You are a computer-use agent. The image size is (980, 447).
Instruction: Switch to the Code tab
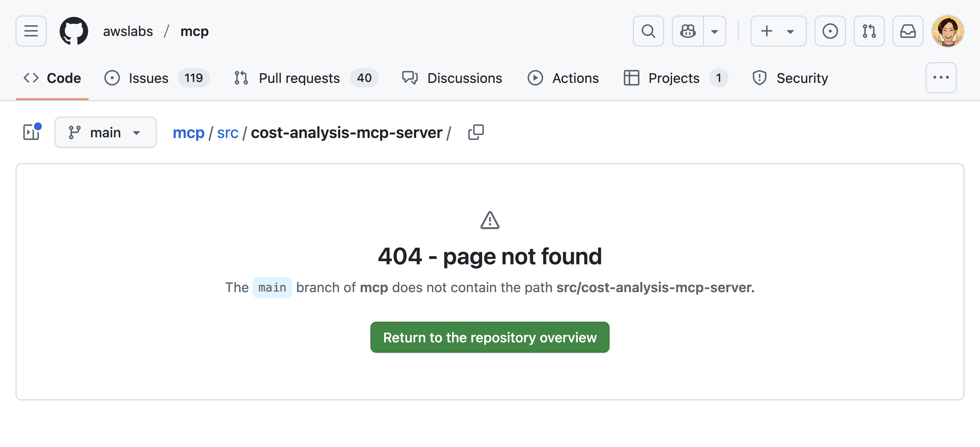point(52,78)
